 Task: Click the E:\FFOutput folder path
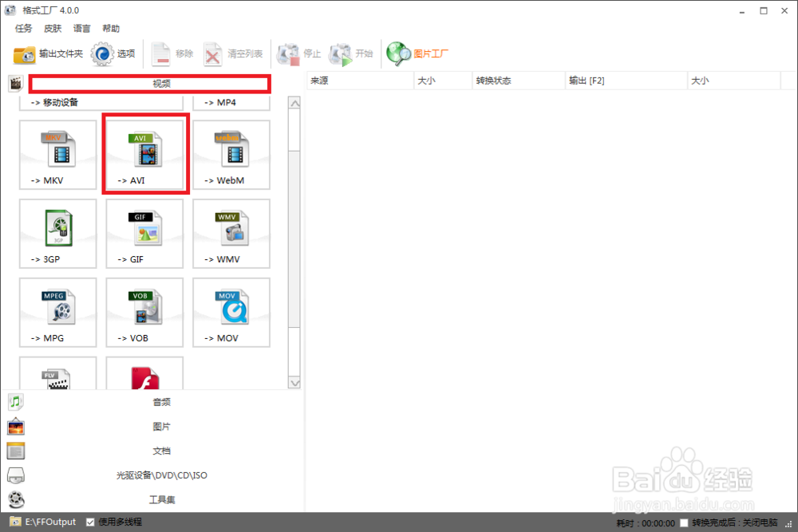tap(50, 522)
